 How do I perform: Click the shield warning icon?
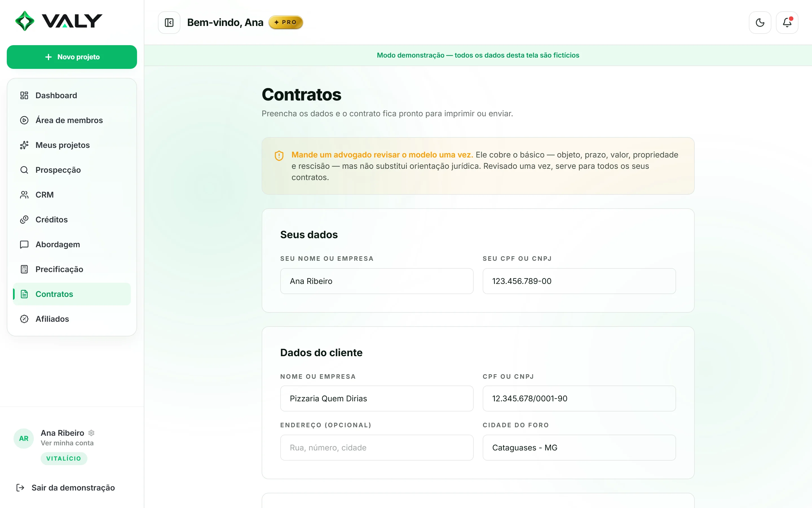[279, 156]
